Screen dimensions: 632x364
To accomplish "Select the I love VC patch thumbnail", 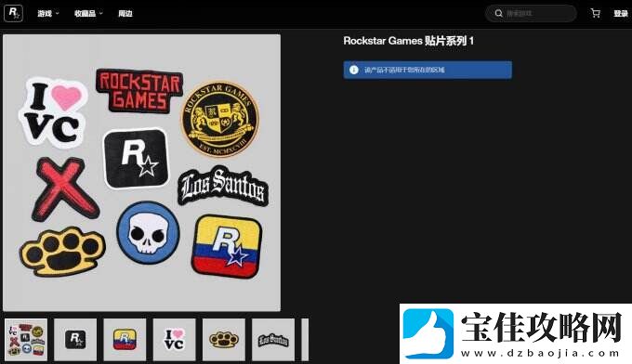I will (x=174, y=340).
